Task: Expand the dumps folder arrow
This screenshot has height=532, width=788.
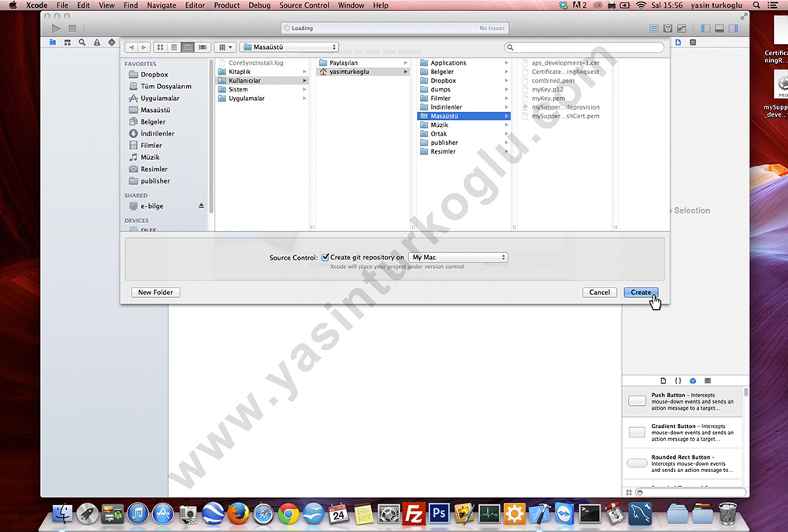Action: [507, 90]
